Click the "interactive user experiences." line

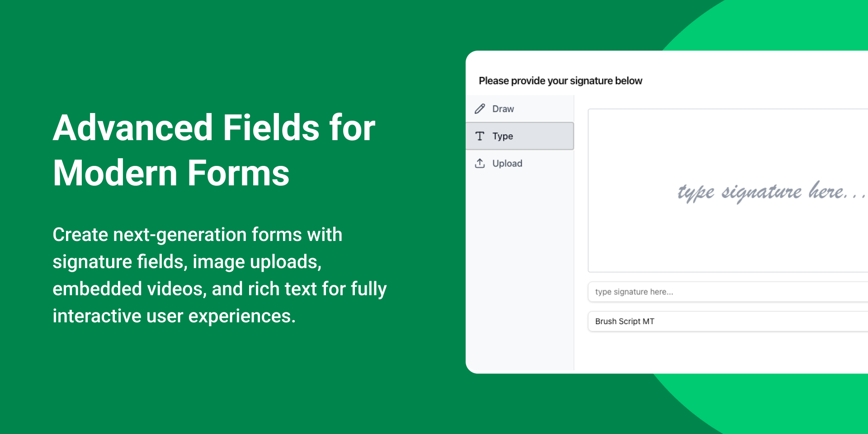coord(174,316)
